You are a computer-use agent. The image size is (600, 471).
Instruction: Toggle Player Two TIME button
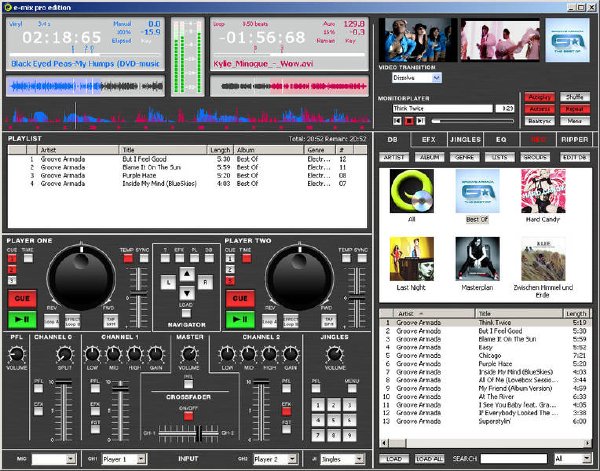(x=246, y=258)
